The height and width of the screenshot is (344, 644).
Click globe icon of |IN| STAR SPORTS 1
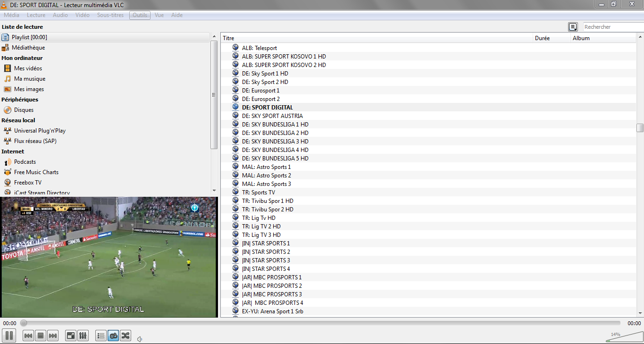coord(235,243)
